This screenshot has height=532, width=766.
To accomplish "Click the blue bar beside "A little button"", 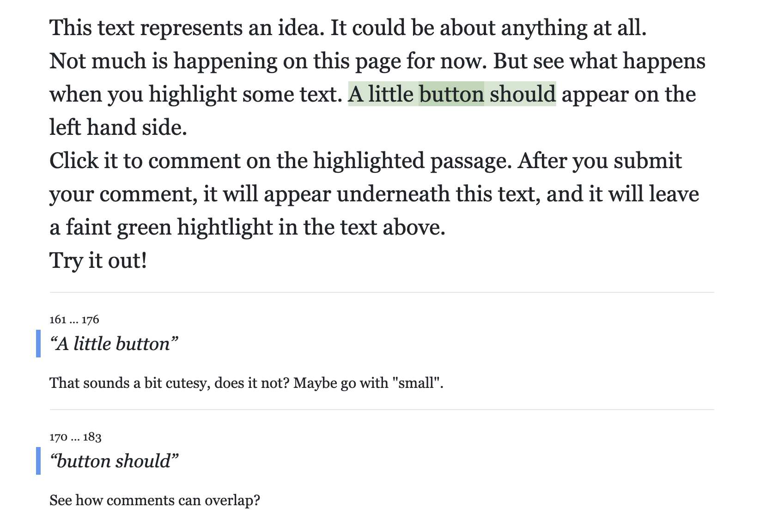I will tap(38, 344).
